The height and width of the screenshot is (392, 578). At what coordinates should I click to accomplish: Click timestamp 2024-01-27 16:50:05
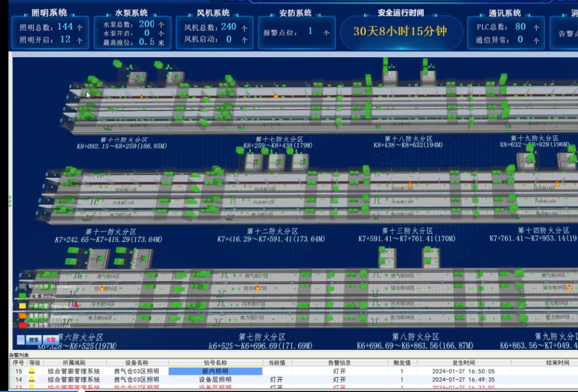click(x=464, y=371)
